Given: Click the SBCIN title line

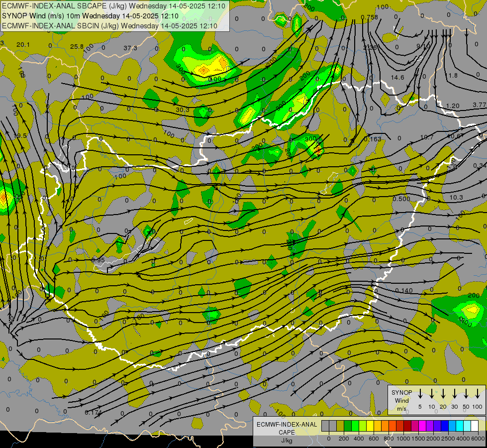Looking at the screenshot, I should click(x=109, y=26).
